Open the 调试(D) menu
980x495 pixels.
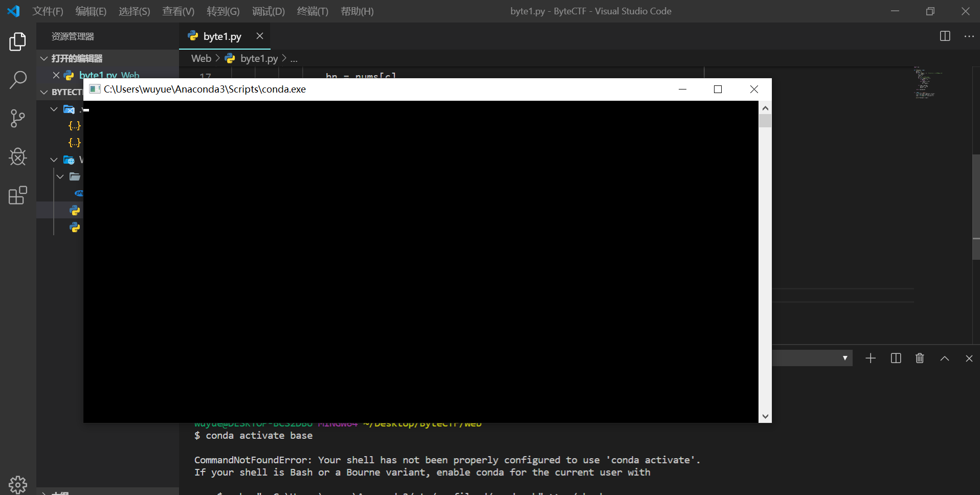[x=268, y=11]
